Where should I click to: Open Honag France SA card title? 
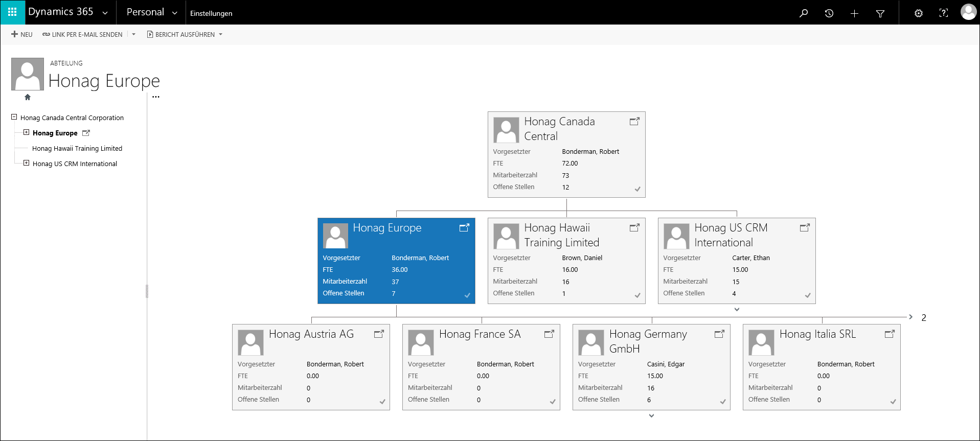click(480, 334)
